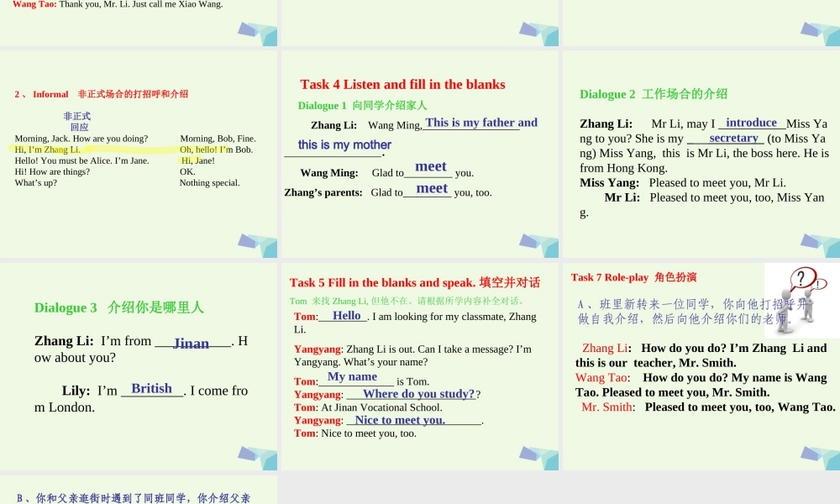
Task: Click "Wang Tao: Thank you, Mr. Li" line
Action: point(118,4)
